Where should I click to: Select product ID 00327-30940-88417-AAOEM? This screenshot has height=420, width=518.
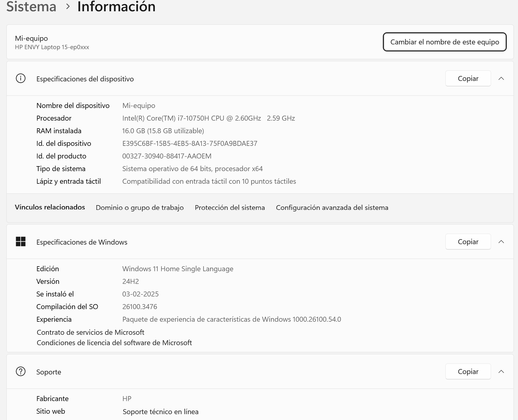167,156
